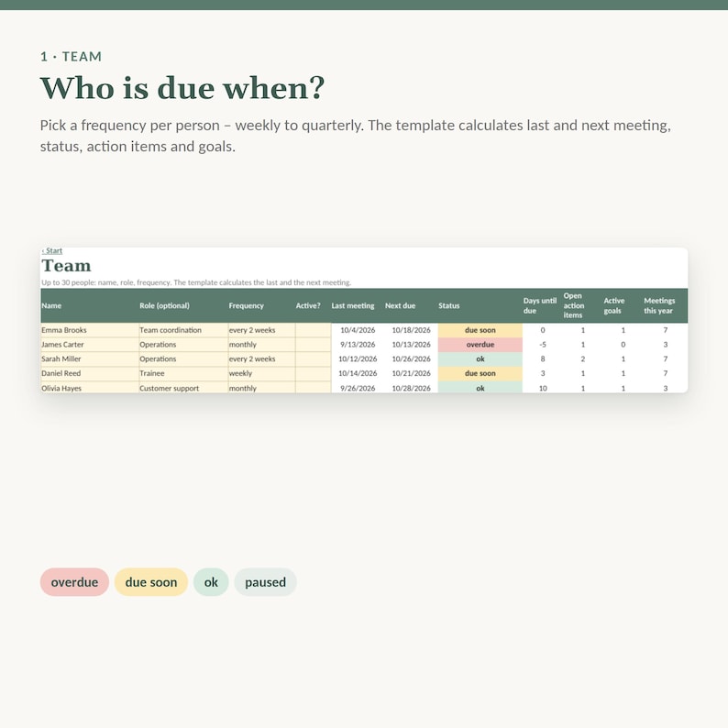Click the next due date '10/13/2026'
This screenshot has height=728, width=728.
(411, 345)
